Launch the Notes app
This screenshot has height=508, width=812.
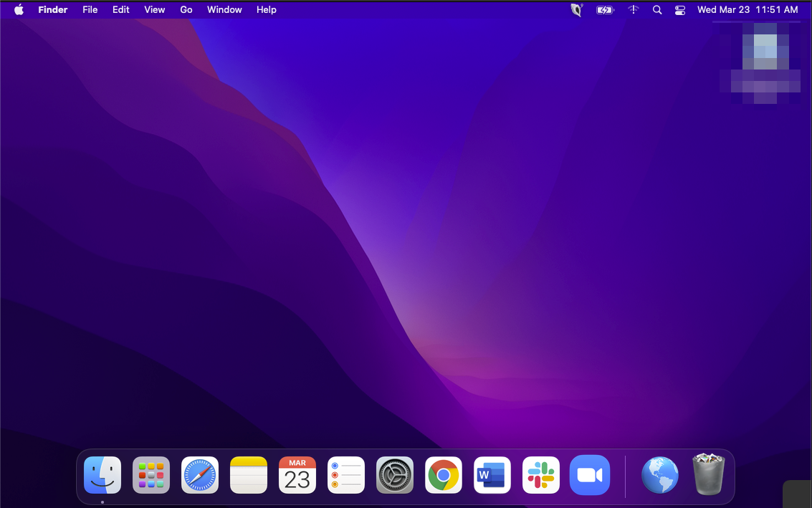248,475
